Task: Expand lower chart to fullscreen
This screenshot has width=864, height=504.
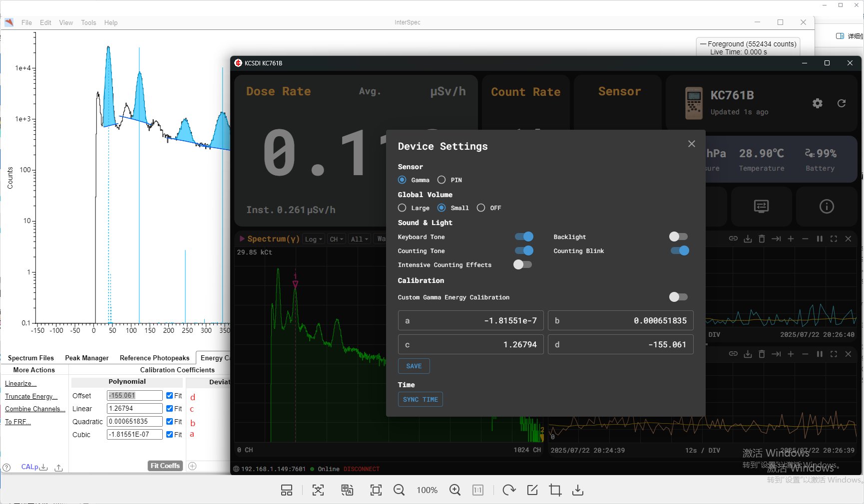Action: pos(834,353)
